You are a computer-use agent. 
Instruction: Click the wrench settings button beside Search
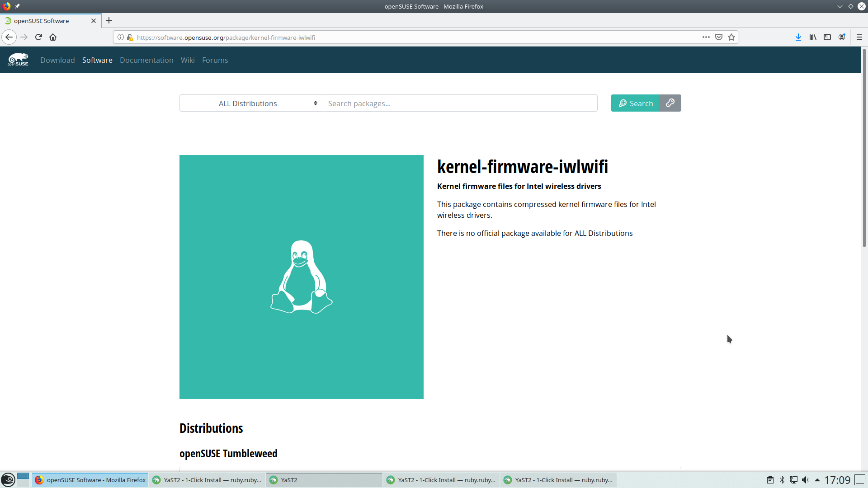coord(670,103)
